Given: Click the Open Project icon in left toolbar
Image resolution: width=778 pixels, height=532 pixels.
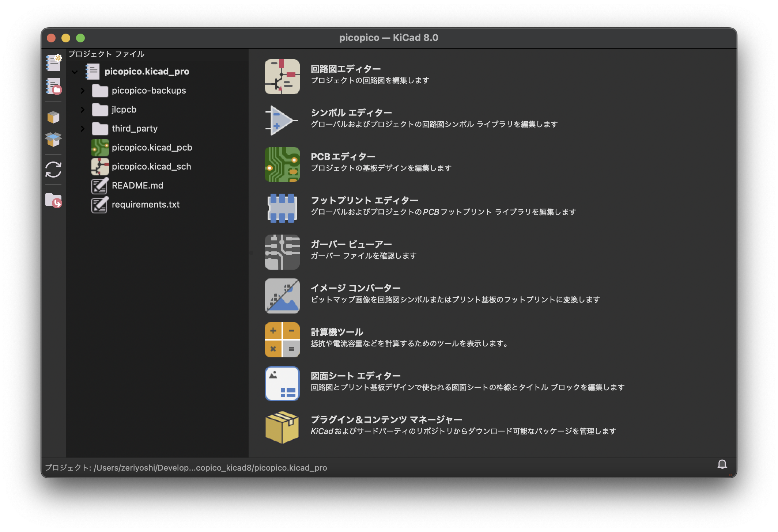Looking at the screenshot, I should click(54, 87).
